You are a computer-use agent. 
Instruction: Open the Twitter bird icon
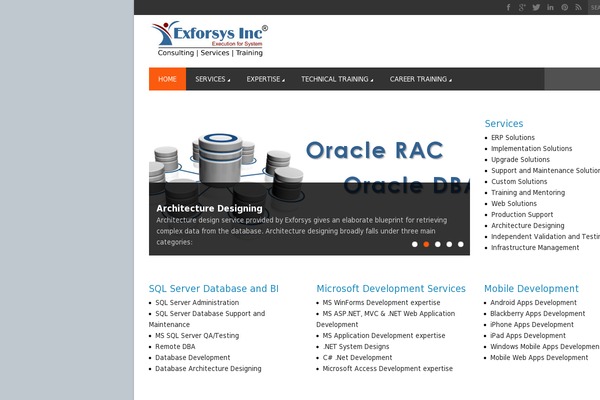(x=536, y=7)
